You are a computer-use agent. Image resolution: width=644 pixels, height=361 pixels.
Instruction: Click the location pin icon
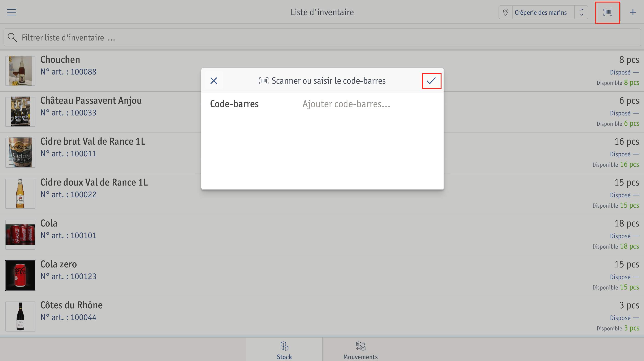tap(505, 12)
